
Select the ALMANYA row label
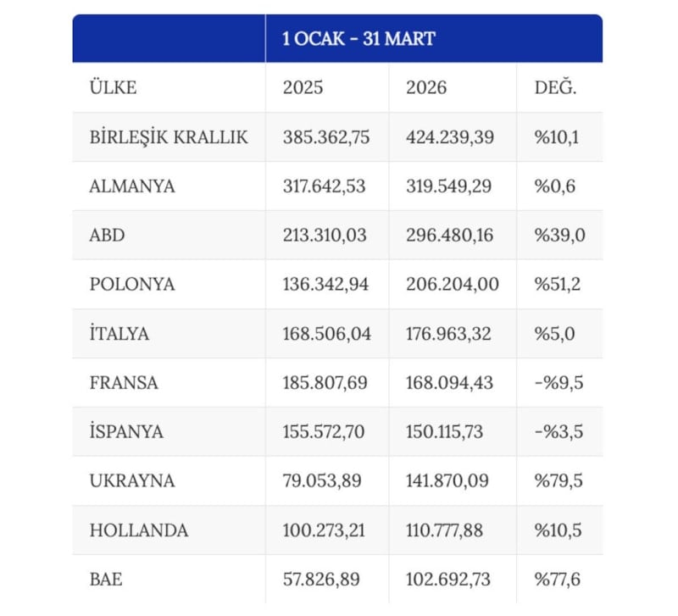click(x=132, y=186)
